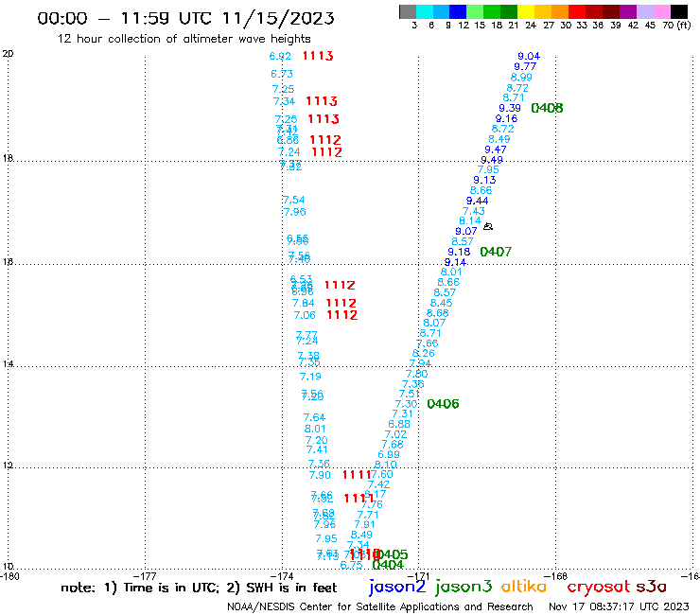Click wave height value 7.84
The width and height of the screenshot is (700, 615).
(303, 304)
